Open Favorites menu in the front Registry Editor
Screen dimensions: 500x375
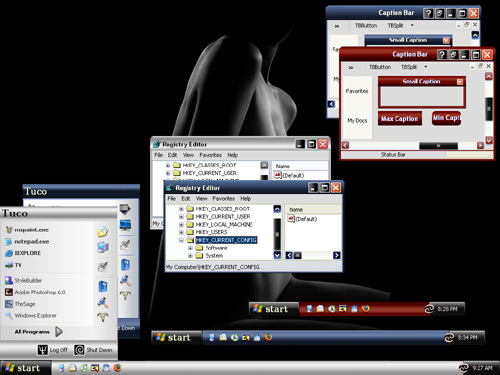(223, 199)
